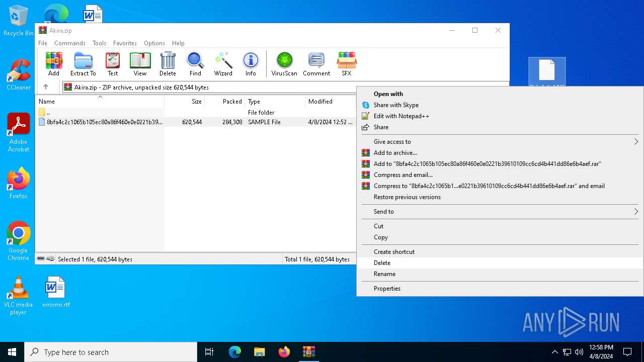Open Task View on the taskbar

209,352
